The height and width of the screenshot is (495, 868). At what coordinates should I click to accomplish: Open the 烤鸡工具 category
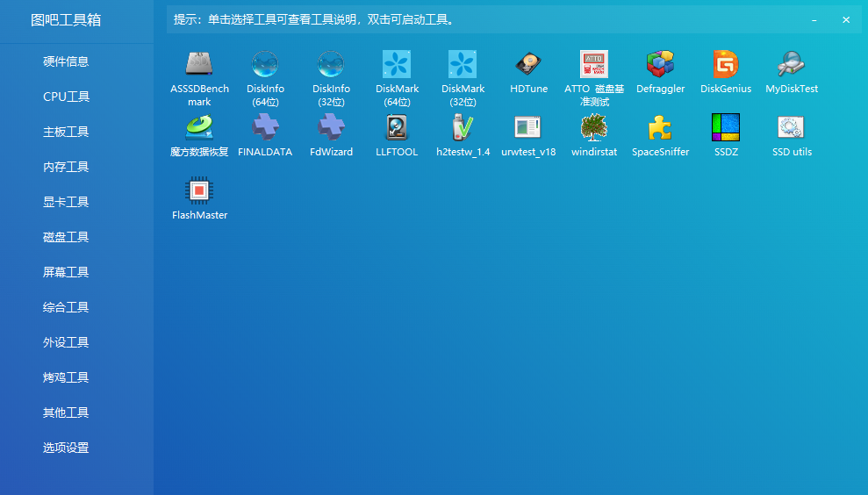pyautogui.click(x=66, y=377)
